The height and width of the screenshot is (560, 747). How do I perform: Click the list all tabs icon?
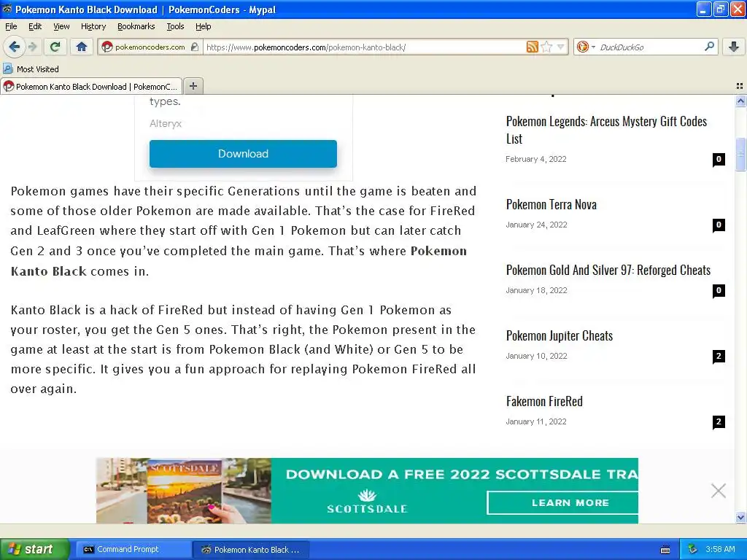[x=740, y=86]
